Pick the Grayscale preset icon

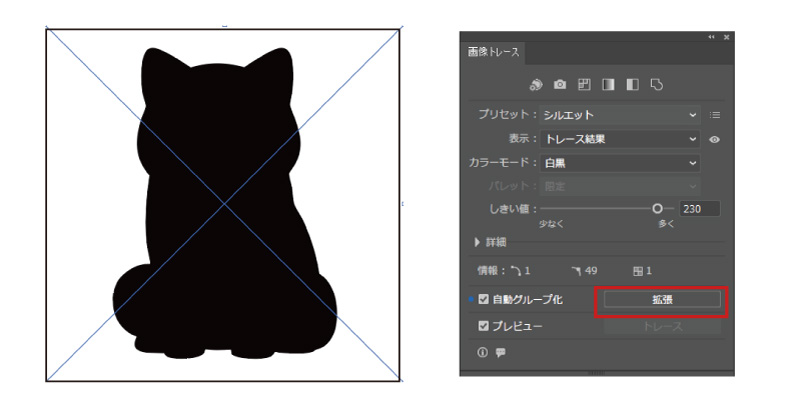click(x=608, y=85)
